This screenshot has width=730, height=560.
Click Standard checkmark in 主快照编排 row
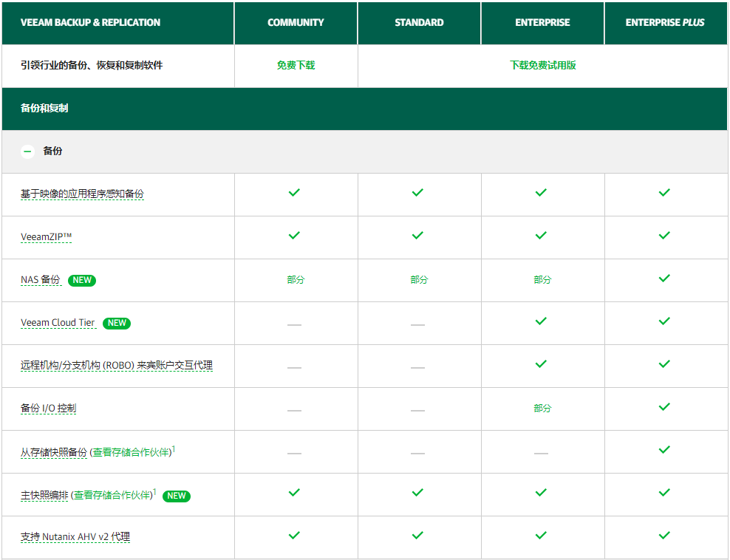(417, 492)
